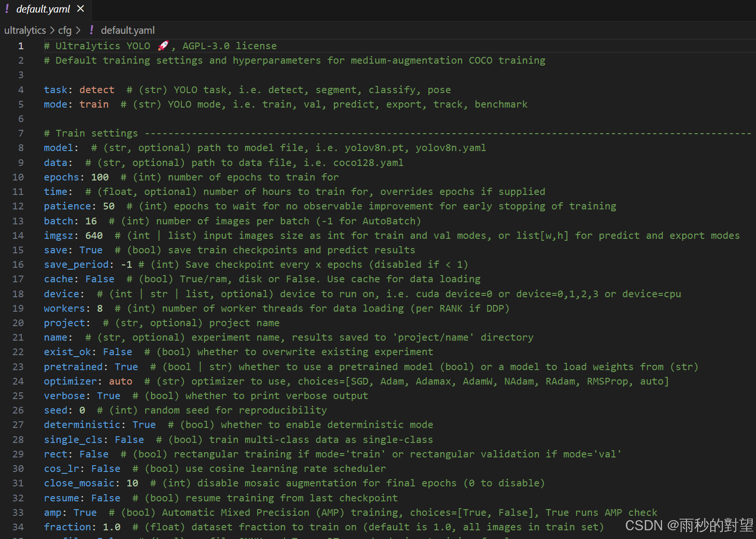Click the batch value 16
The width and height of the screenshot is (756, 539).
coord(91,221)
